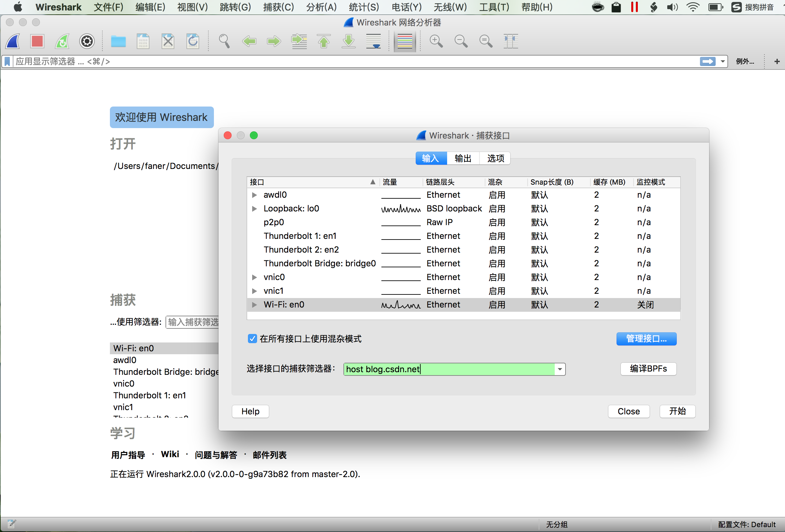Open the 统计(S) menu
Image resolution: width=785 pixels, height=532 pixels.
[x=363, y=7]
